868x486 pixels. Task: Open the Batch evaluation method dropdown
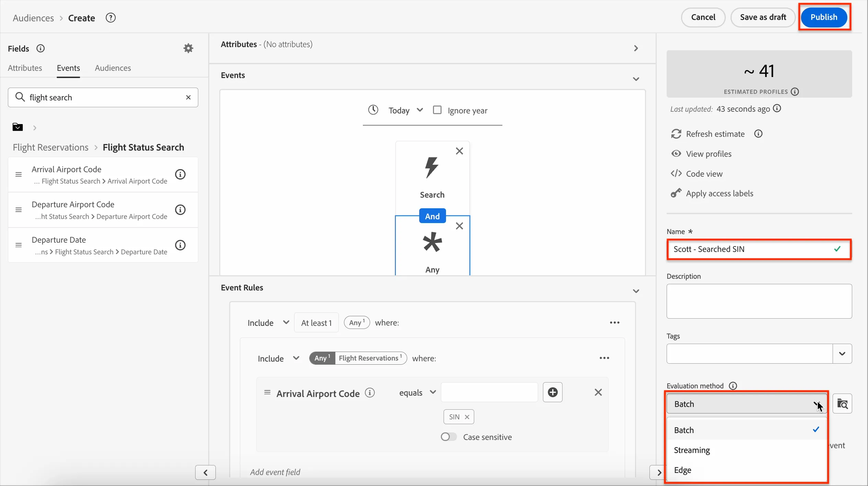pyautogui.click(x=747, y=404)
